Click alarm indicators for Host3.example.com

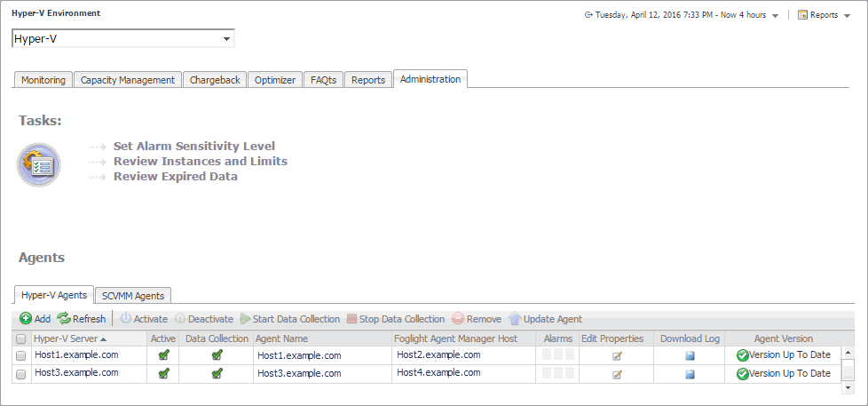(558, 373)
